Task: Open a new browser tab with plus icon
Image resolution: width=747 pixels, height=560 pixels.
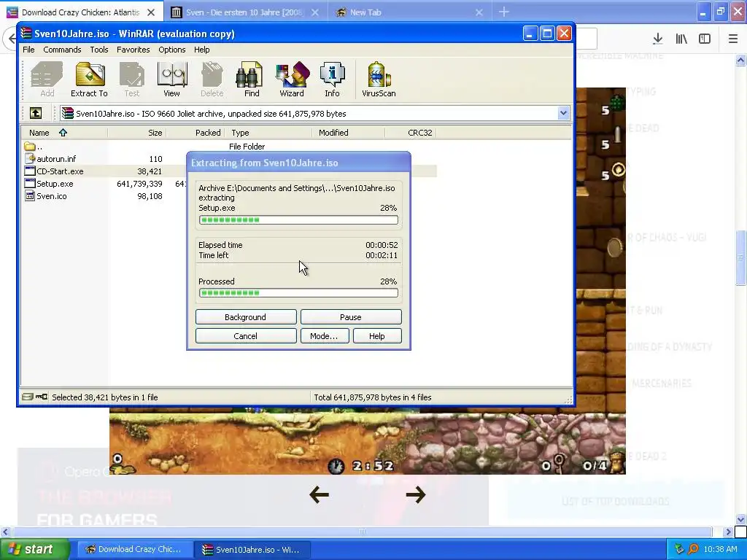Action: [x=504, y=12]
